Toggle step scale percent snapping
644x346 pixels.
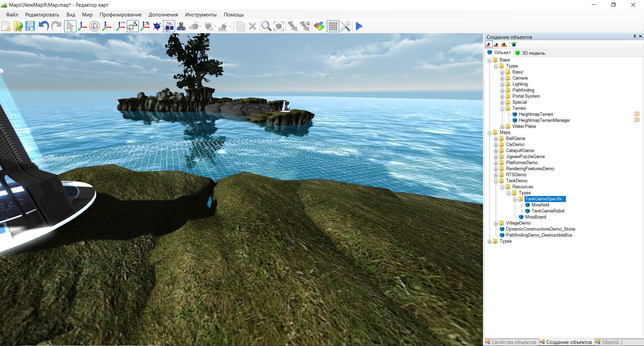(x=145, y=26)
